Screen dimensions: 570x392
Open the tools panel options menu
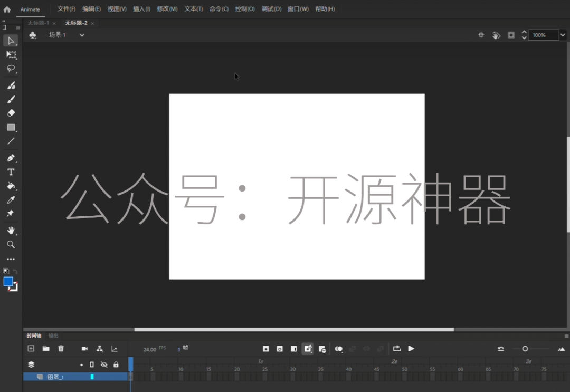click(18, 27)
